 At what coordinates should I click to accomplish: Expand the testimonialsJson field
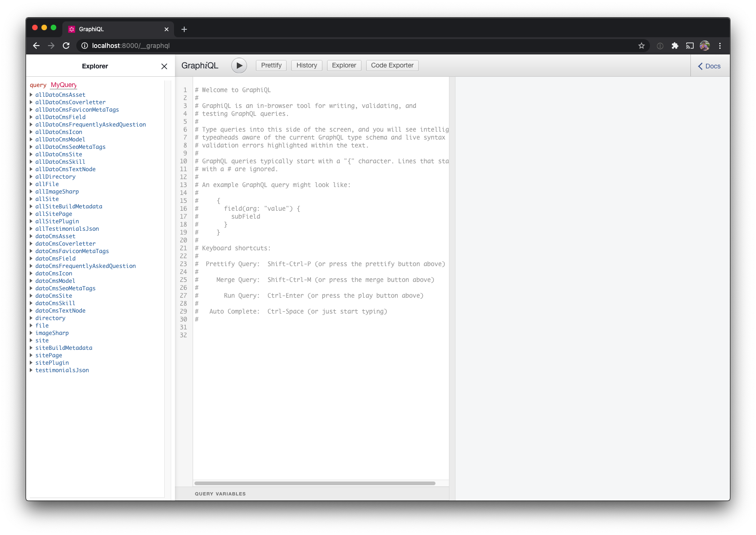[62, 370]
